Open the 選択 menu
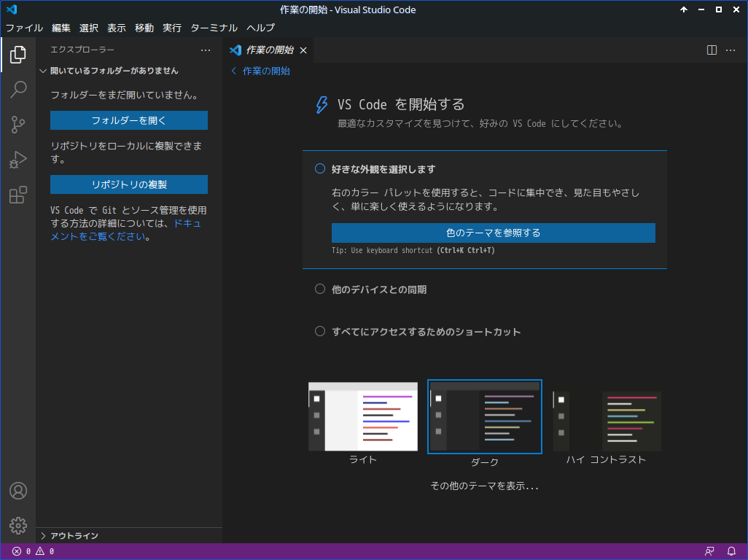748x560 pixels. coord(89,28)
